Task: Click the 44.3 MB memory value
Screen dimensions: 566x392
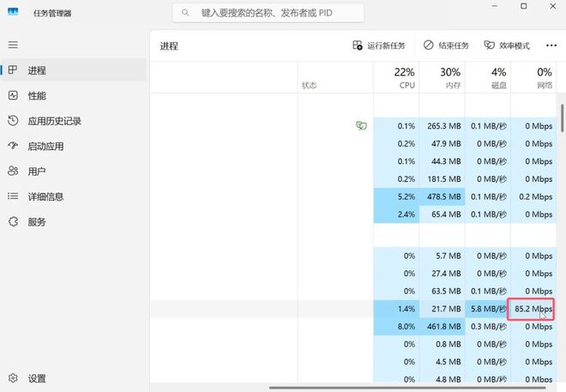Action: coord(446,161)
